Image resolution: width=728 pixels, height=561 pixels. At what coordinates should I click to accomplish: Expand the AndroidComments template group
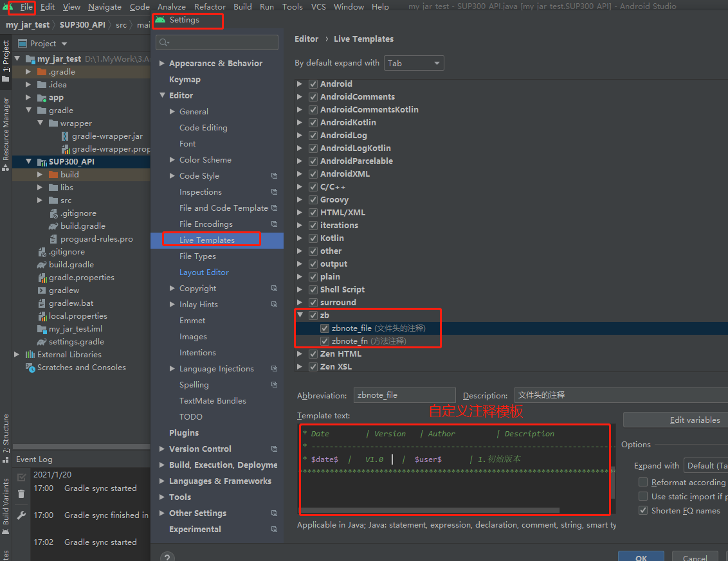point(300,96)
